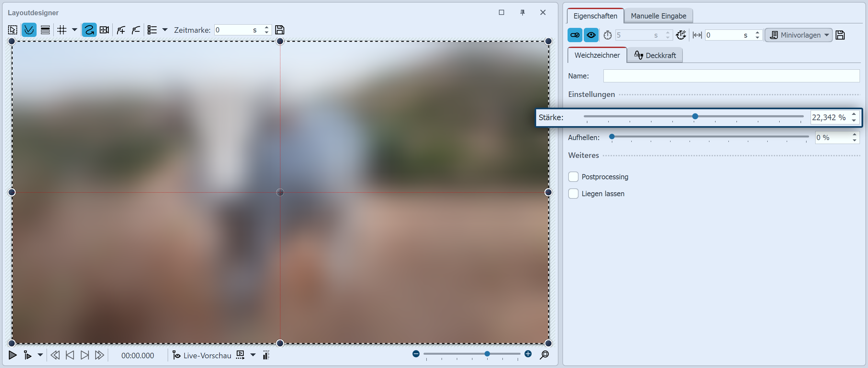Enable the Postprocessing checkbox
The image size is (868, 368).
coord(573,177)
